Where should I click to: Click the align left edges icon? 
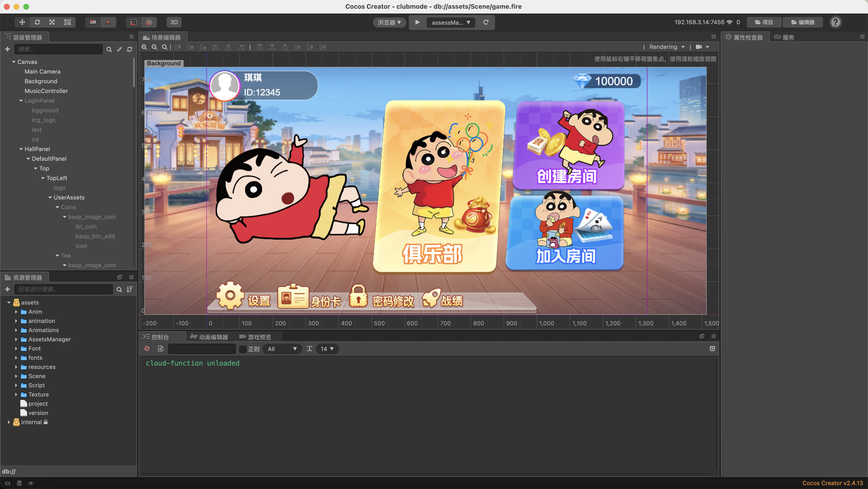coord(216,47)
